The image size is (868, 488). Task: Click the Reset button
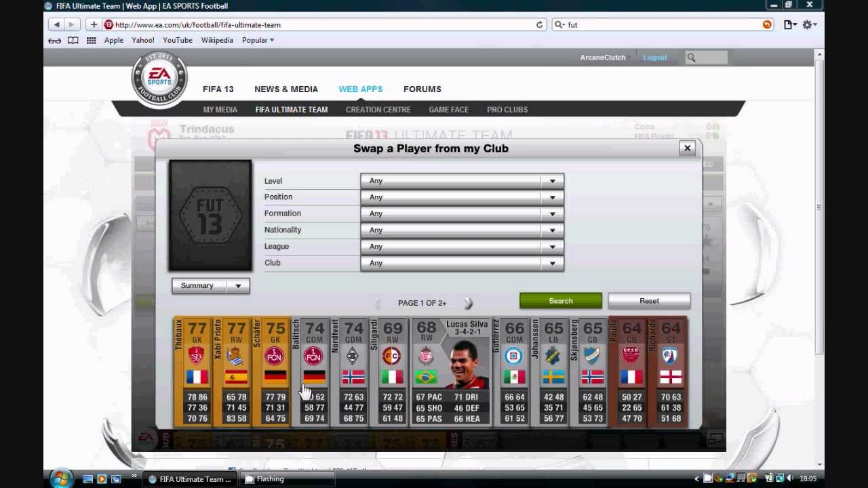[649, 301]
